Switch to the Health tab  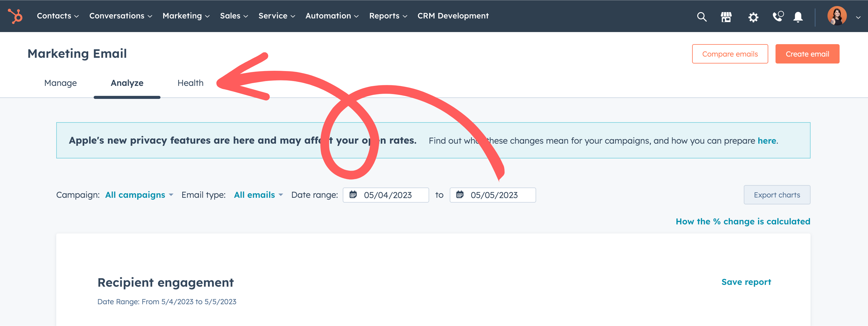(x=190, y=83)
